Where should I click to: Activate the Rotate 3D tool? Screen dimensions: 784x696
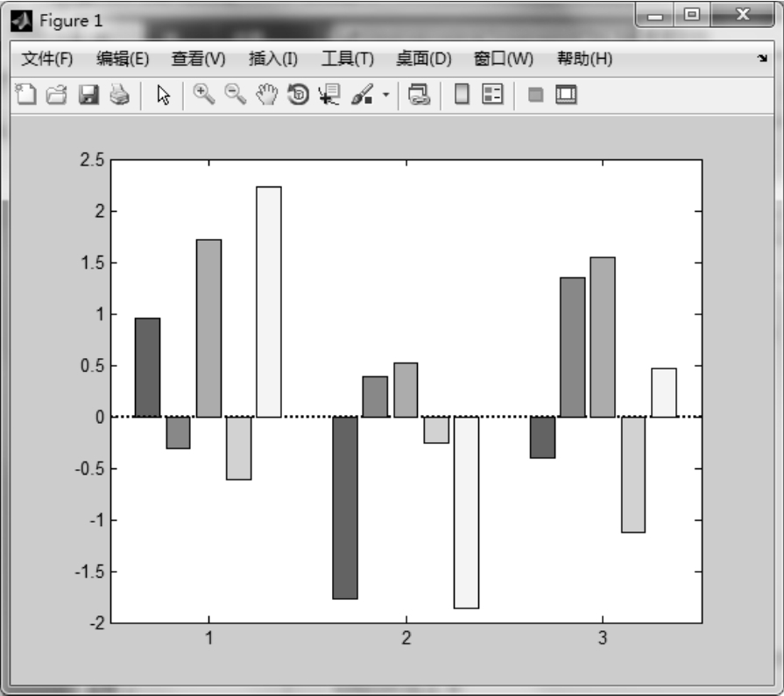click(299, 95)
